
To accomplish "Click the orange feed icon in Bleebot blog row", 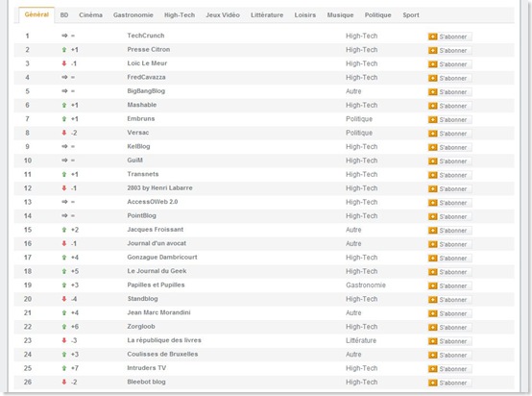I will (x=432, y=383).
